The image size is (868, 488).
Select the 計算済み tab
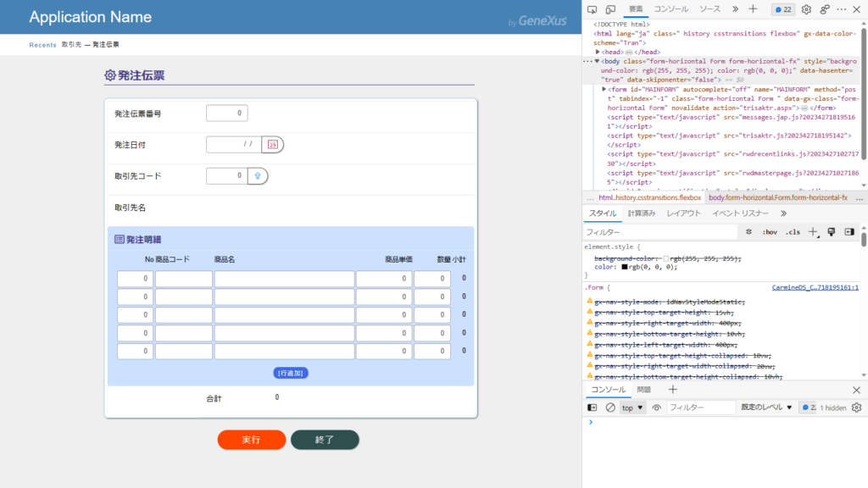642,213
